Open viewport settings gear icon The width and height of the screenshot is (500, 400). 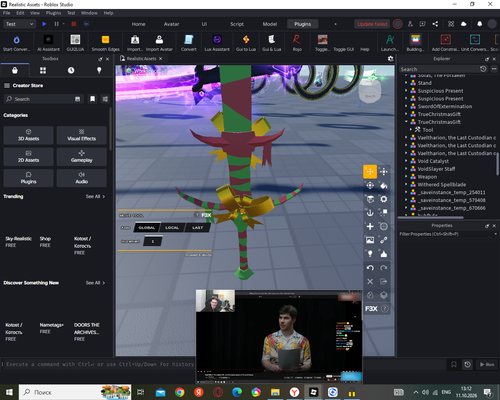pyautogui.click(x=390, y=59)
